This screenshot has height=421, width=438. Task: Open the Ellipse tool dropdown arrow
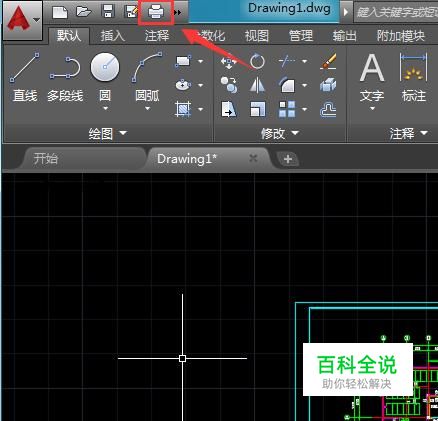coord(200,85)
